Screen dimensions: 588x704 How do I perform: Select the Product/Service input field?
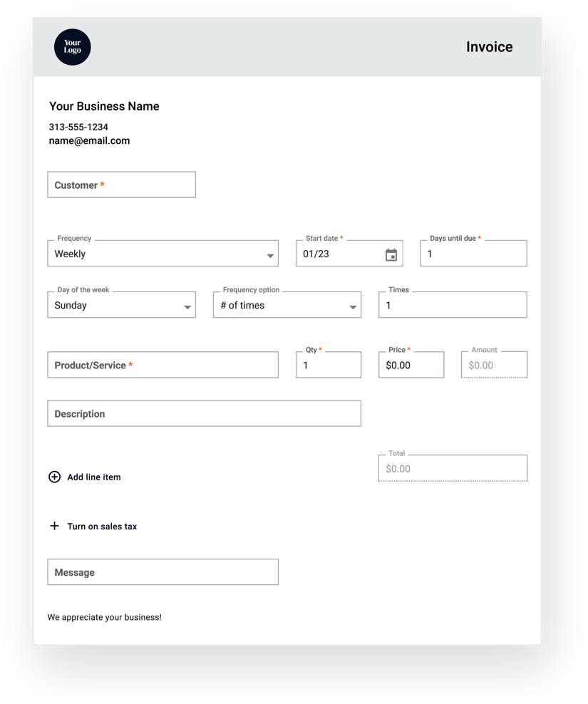(x=163, y=365)
